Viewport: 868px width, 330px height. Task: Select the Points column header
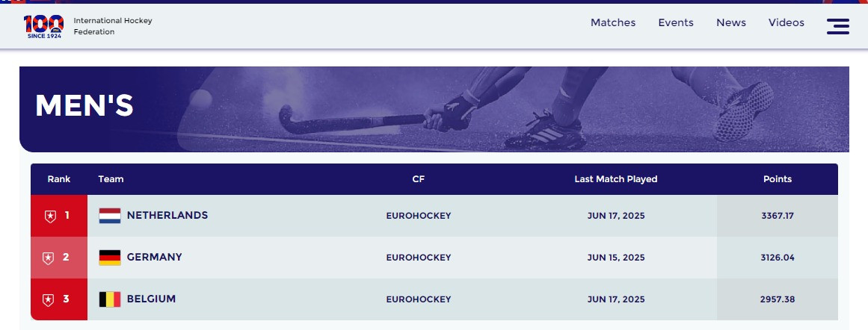coord(778,179)
